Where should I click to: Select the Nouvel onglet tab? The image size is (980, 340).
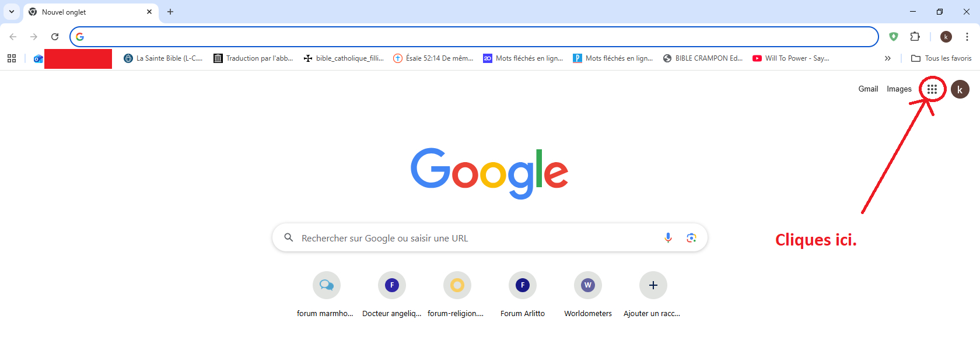91,12
